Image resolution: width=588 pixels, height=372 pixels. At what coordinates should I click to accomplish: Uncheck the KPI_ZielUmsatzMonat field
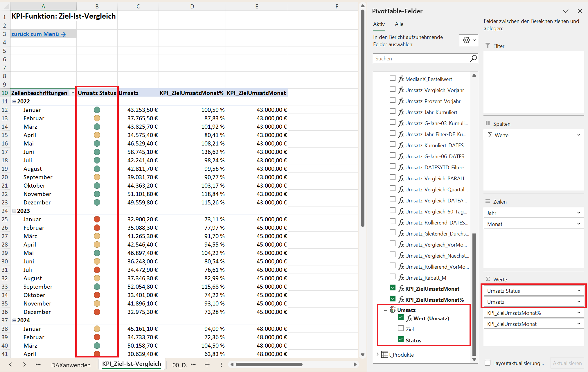coord(393,288)
